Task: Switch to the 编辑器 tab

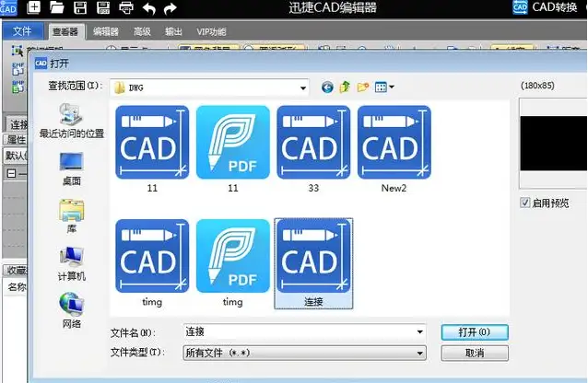Action: pos(106,32)
